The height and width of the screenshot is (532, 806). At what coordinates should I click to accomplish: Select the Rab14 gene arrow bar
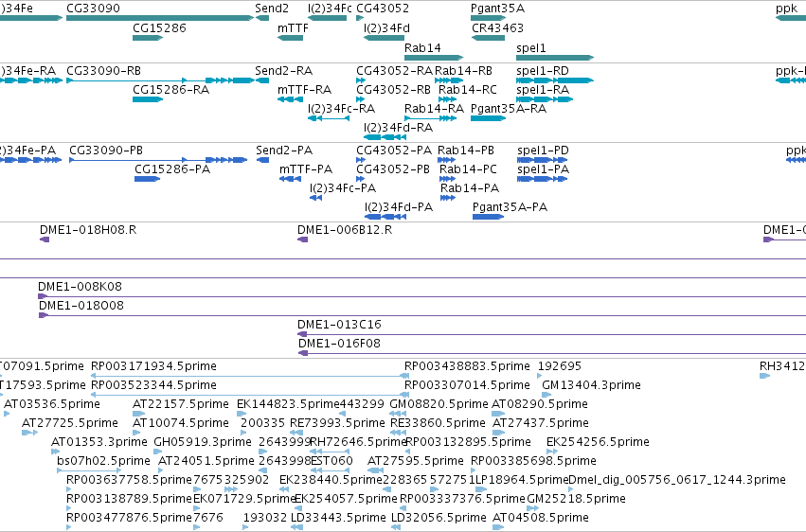click(x=434, y=58)
